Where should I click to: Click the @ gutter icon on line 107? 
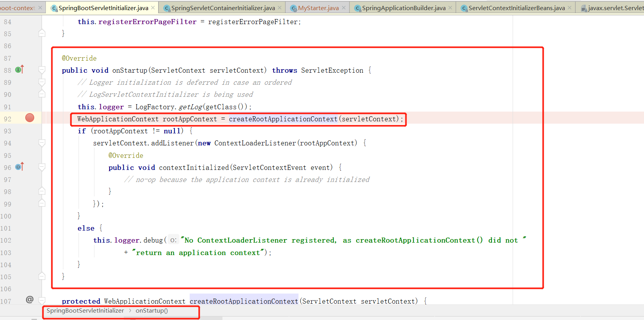click(x=30, y=299)
